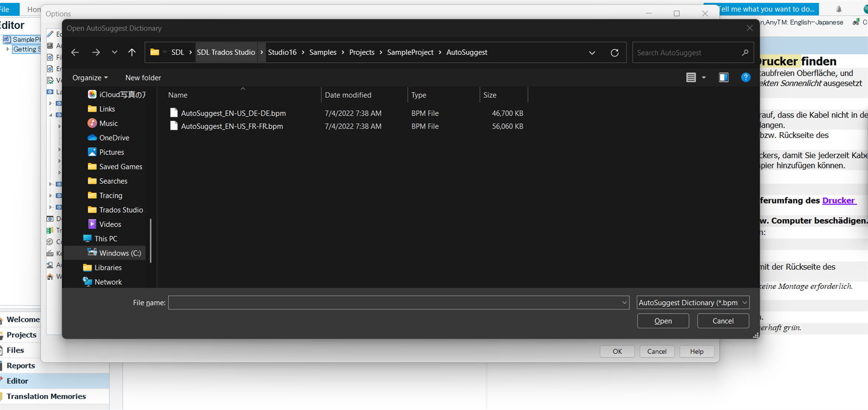Image resolution: width=868 pixels, height=410 pixels.
Task: Change view layout icon
Action: 691,78
